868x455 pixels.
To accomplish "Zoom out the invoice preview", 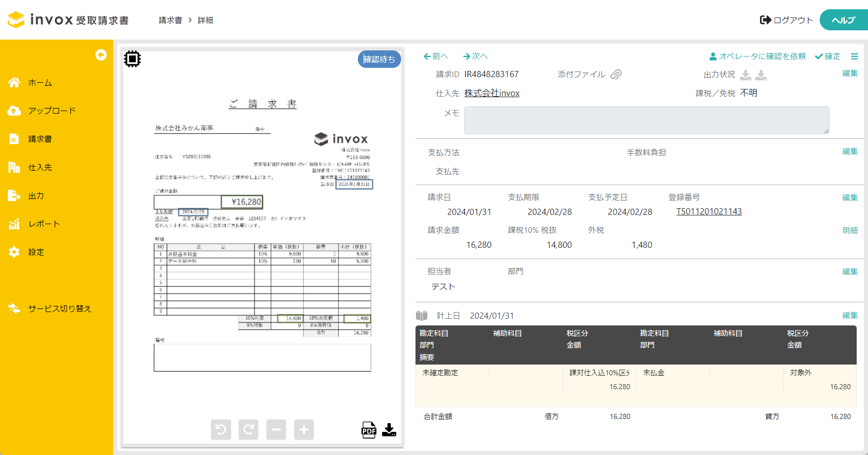I will click(276, 429).
